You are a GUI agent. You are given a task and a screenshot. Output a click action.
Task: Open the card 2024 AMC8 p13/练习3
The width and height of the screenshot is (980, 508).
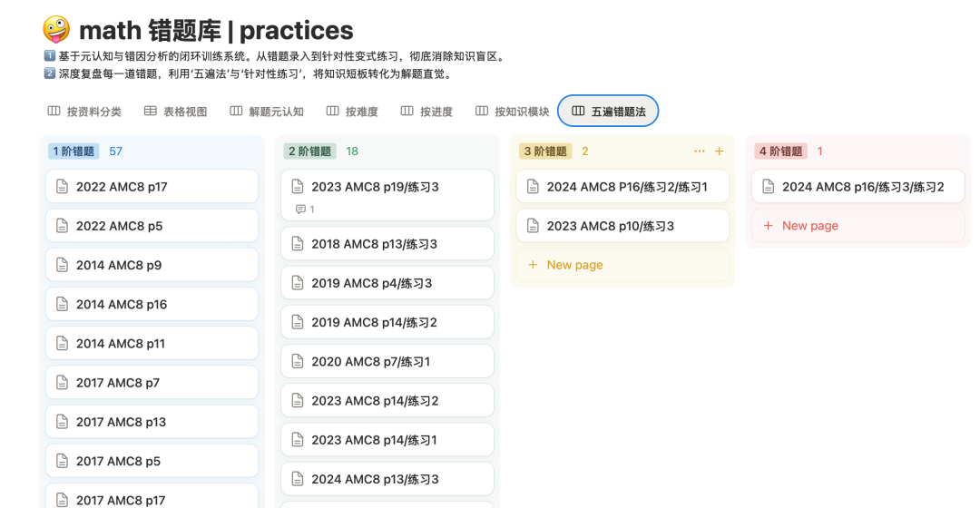[387, 479]
